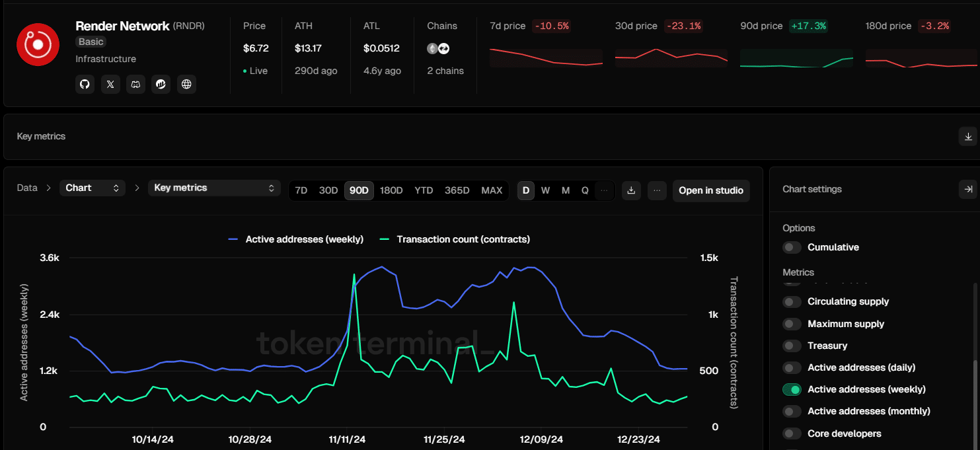The width and height of the screenshot is (980, 450).
Task: Toggle Active addresses (weekly) legend series
Action: pyautogui.click(x=296, y=239)
